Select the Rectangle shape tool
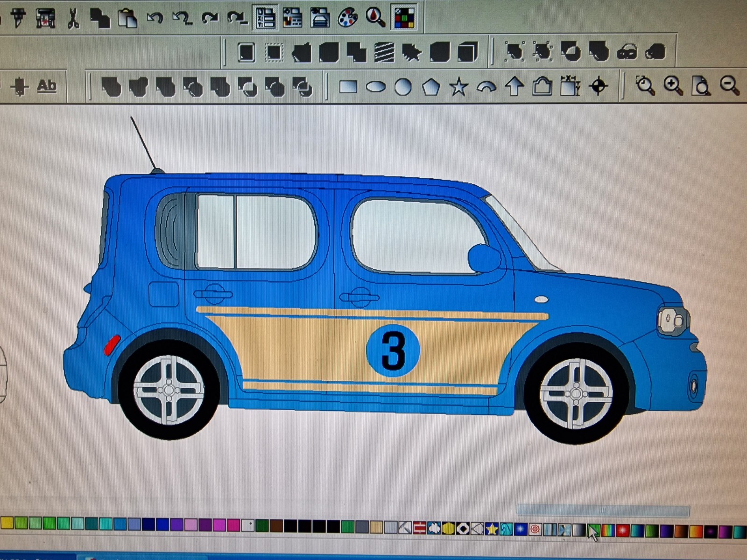This screenshot has width=747, height=560. tap(348, 86)
